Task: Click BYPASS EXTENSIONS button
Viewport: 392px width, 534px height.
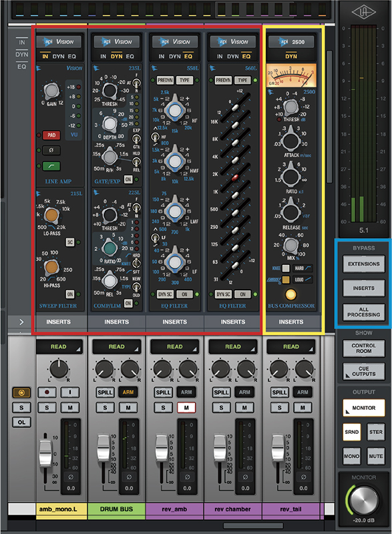Action: click(x=364, y=264)
